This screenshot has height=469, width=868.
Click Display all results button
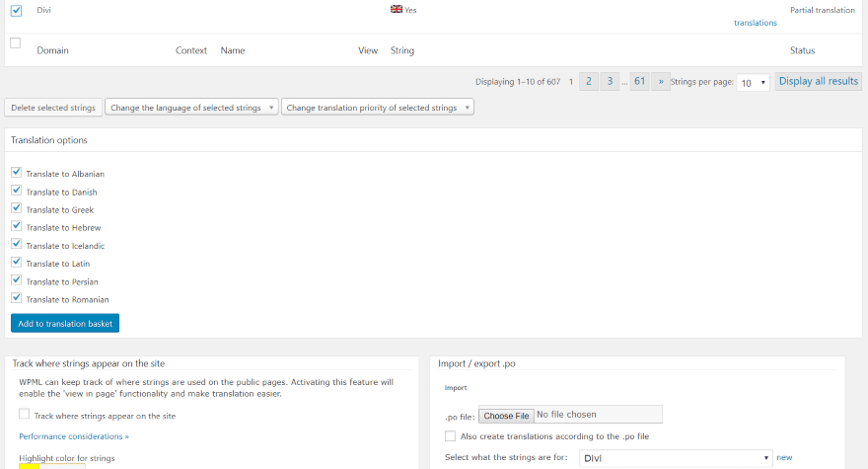[x=818, y=82]
